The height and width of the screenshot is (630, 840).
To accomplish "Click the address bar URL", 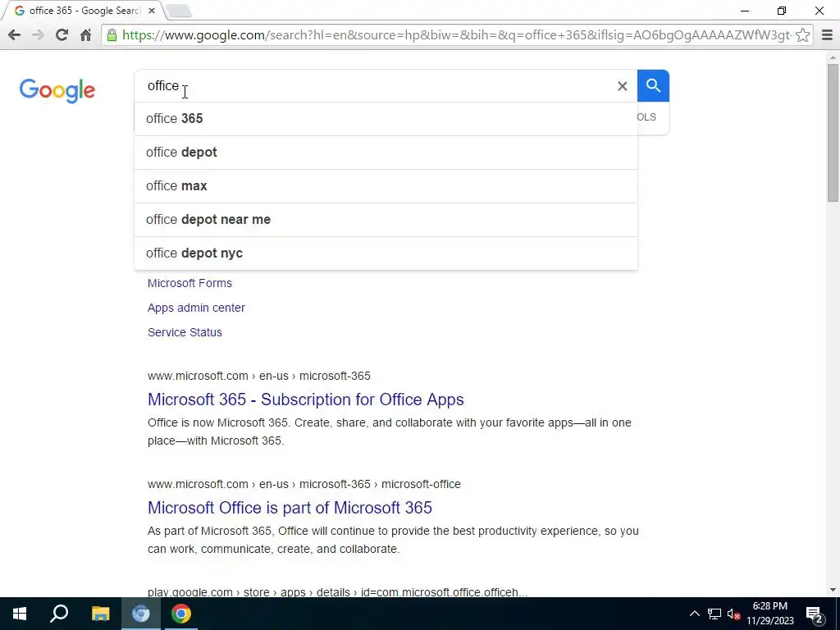I will pos(457,35).
